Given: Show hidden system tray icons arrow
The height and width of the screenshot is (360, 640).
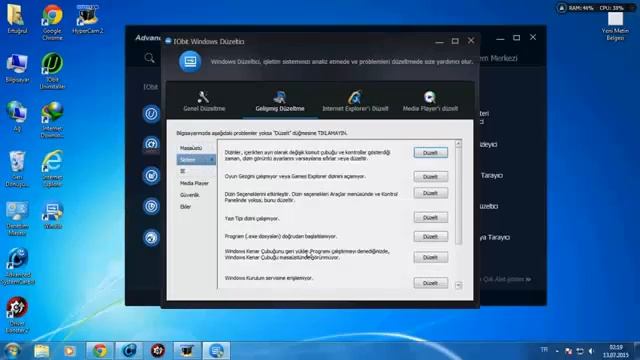Looking at the screenshot, I should pos(557,351).
